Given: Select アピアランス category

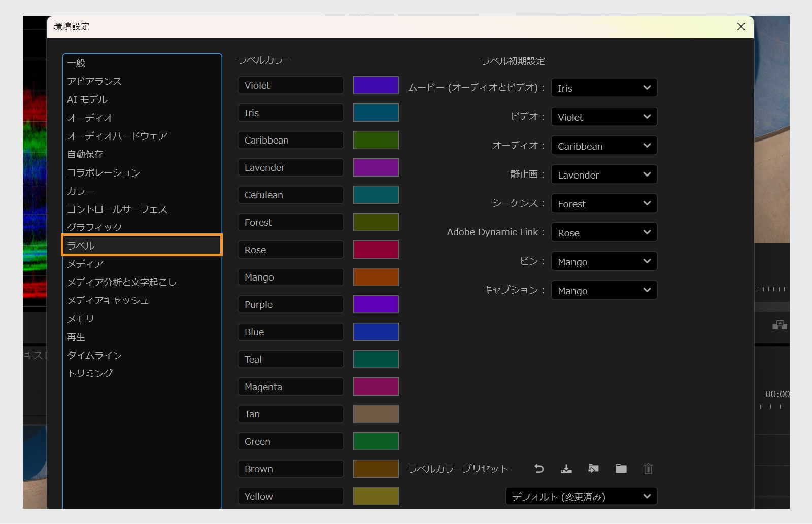Looking at the screenshot, I should click(142, 81).
